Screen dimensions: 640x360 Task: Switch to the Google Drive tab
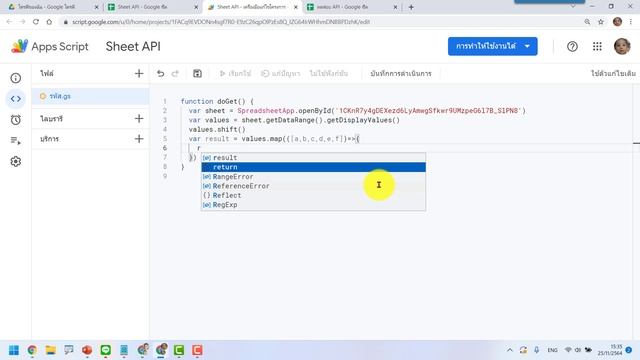pyautogui.click(x=53, y=7)
